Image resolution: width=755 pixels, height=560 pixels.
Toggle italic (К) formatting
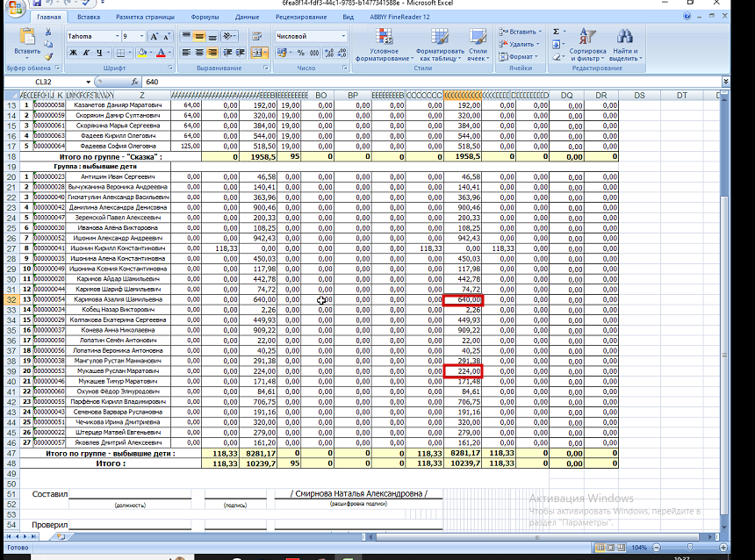pyautogui.click(x=86, y=53)
